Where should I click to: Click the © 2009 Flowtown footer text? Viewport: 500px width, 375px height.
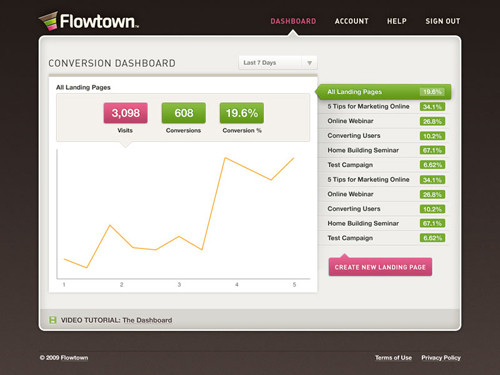[x=64, y=358]
